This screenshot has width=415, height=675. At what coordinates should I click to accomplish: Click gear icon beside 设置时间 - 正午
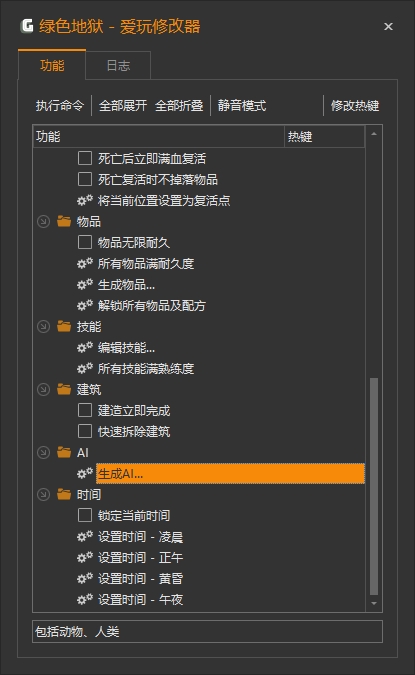pos(85,557)
